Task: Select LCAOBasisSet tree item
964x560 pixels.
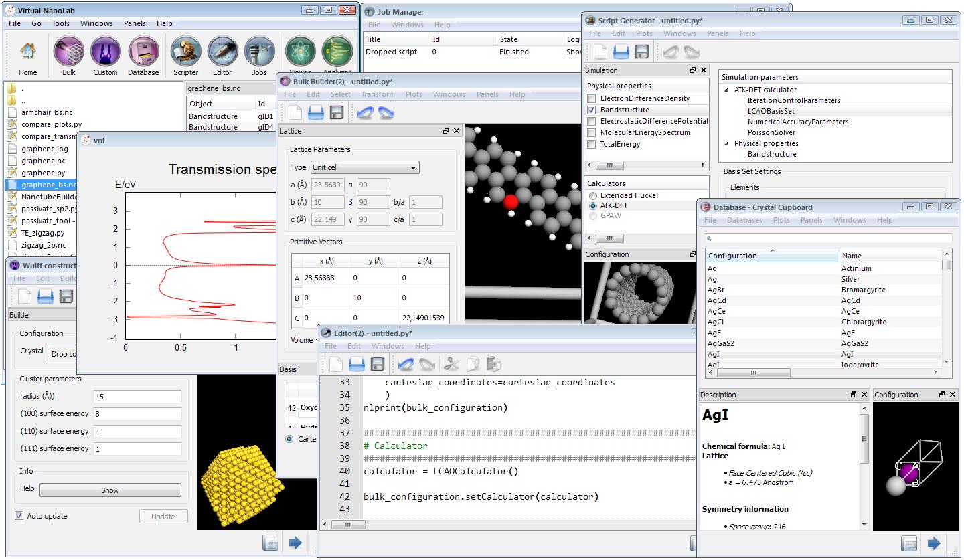Action: [771, 111]
